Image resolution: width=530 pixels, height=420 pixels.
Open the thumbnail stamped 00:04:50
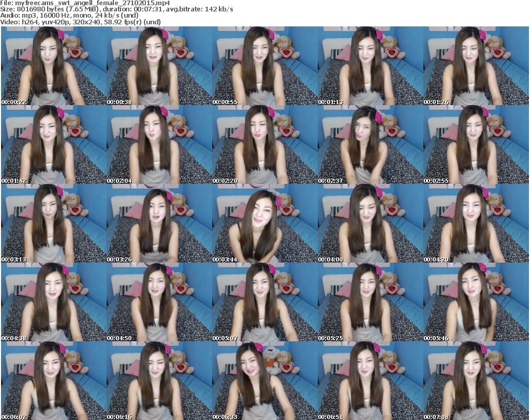click(x=159, y=302)
